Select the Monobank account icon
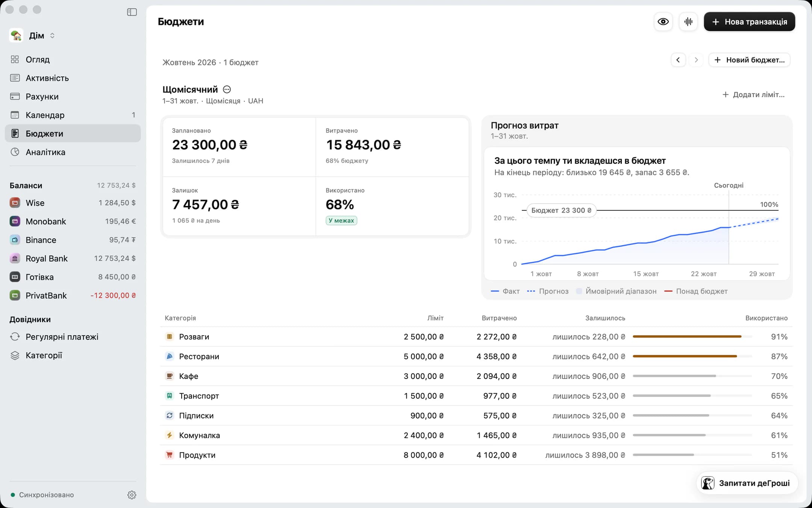The image size is (812, 508). pos(15,221)
